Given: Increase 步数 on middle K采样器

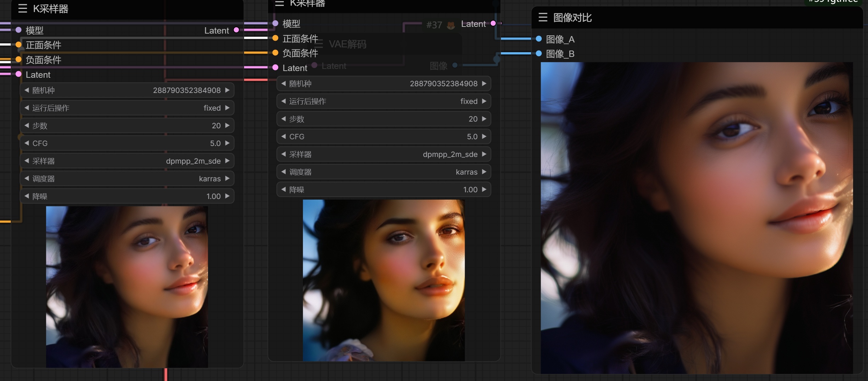Looking at the screenshot, I should 484,119.
